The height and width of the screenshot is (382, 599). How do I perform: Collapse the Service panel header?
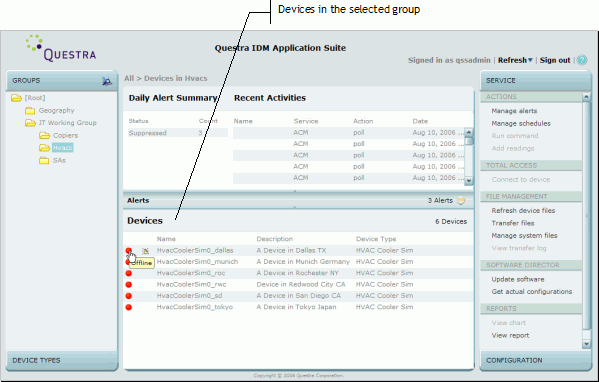pos(535,81)
